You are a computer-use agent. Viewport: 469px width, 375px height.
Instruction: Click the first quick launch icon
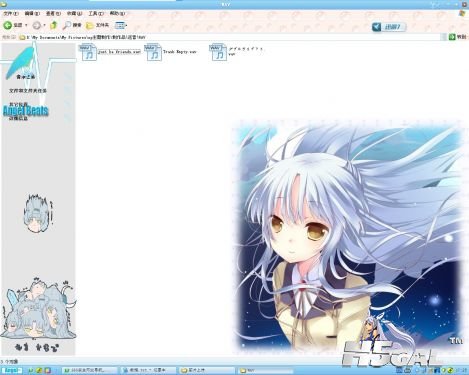coord(31,370)
